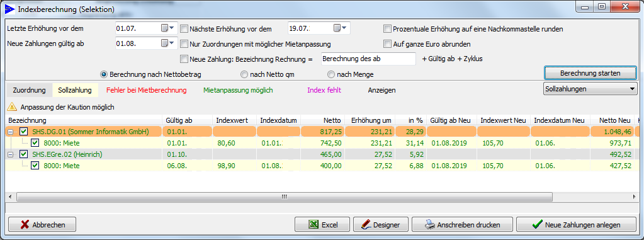644x240 pixels.
Task: Click the Abbrechen button
Action: click(42, 225)
